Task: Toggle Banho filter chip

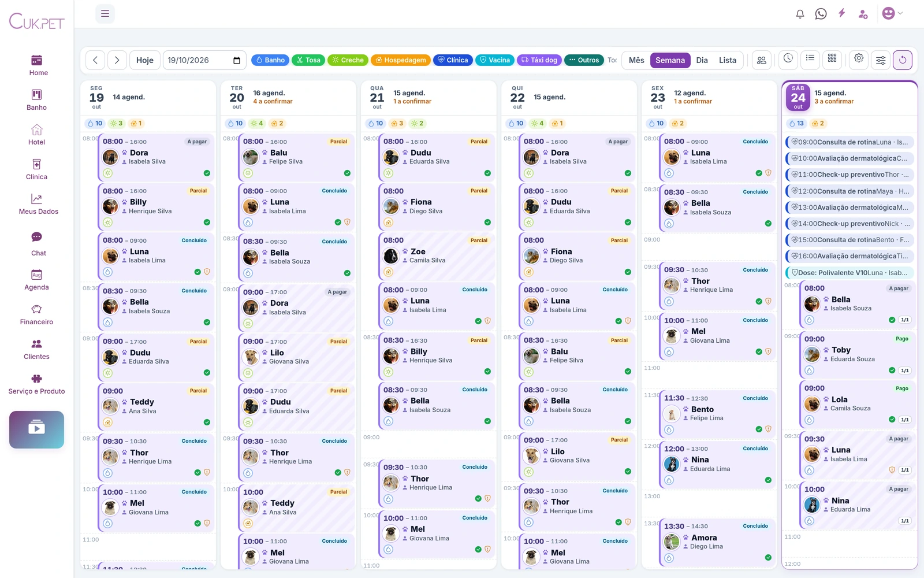Action: [271, 60]
